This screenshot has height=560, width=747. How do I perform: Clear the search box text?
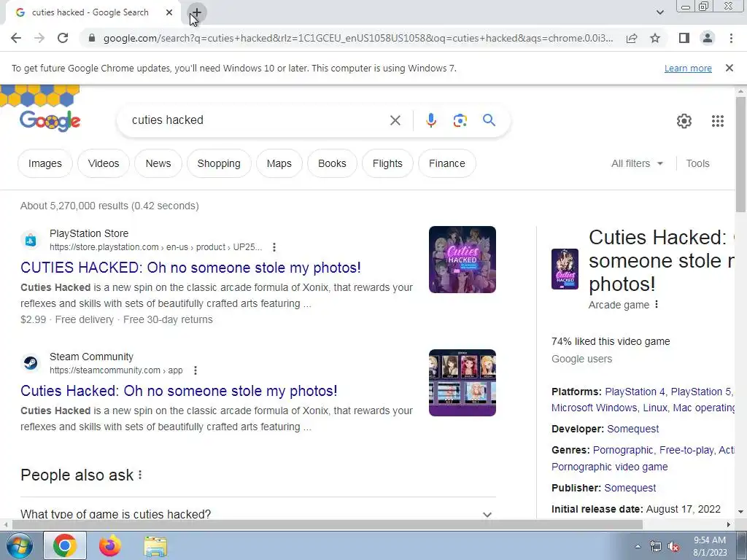click(395, 120)
